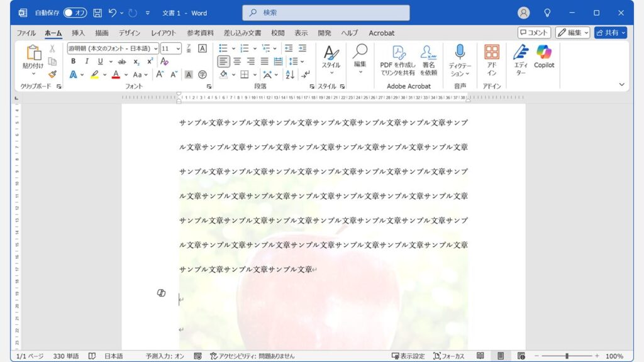Screen dimensions: 644x362
Task: Create PDF and share link
Action: 397,60
